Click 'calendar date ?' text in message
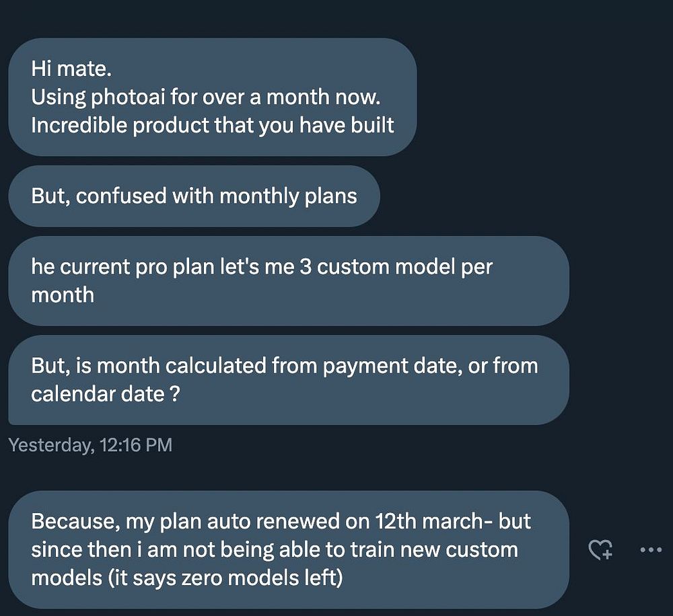 coord(105,394)
